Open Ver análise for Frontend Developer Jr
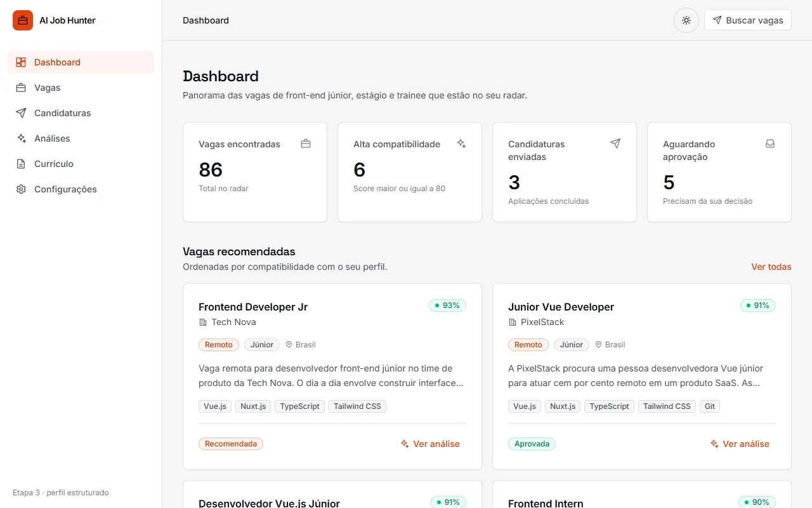 (430, 444)
